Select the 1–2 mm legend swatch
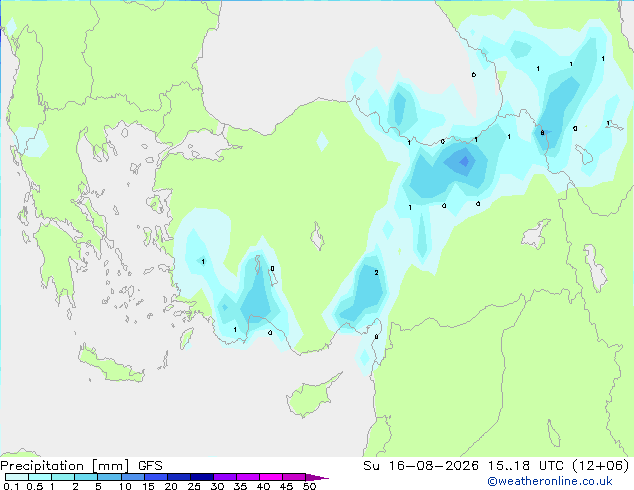 point(63,477)
